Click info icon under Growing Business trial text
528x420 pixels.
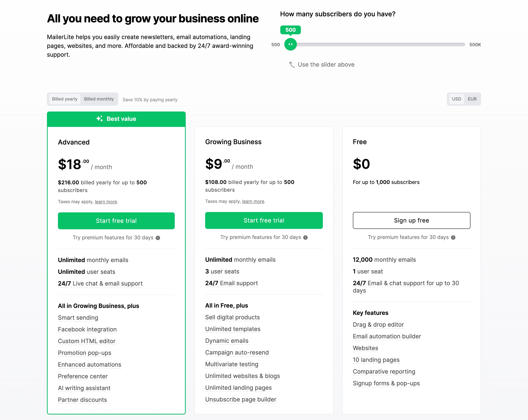[305, 238]
